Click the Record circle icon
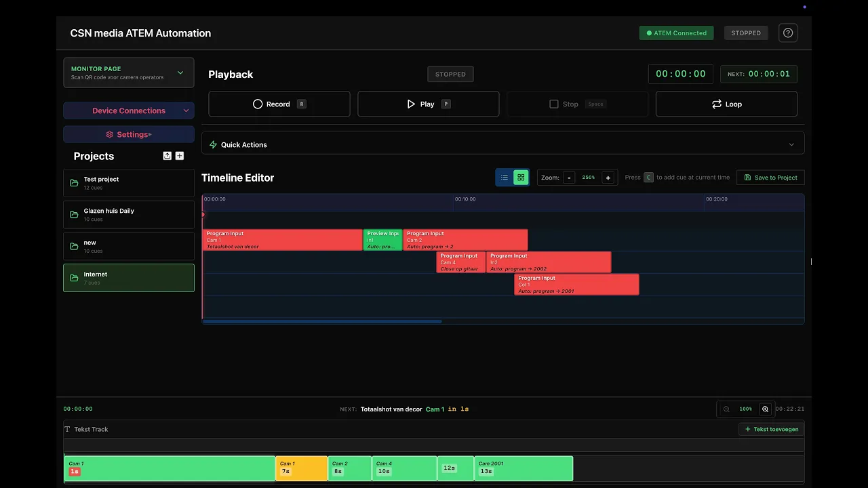The width and height of the screenshot is (868, 488). pyautogui.click(x=258, y=104)
